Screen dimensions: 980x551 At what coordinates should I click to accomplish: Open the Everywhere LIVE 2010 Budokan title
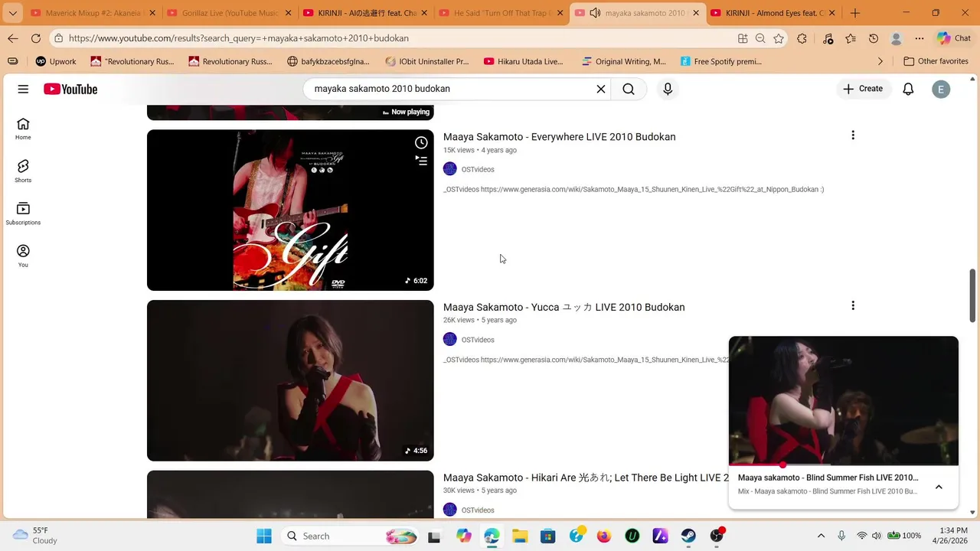click(x=559, y=137)
